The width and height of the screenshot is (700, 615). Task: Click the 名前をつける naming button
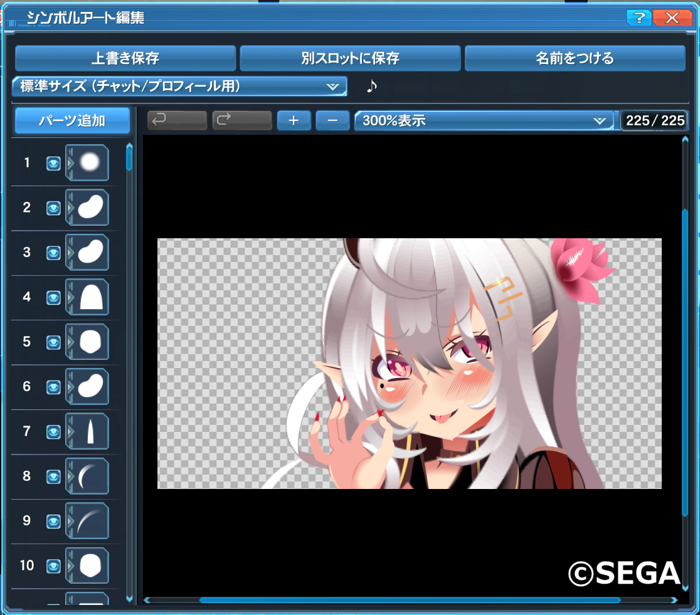575,58
